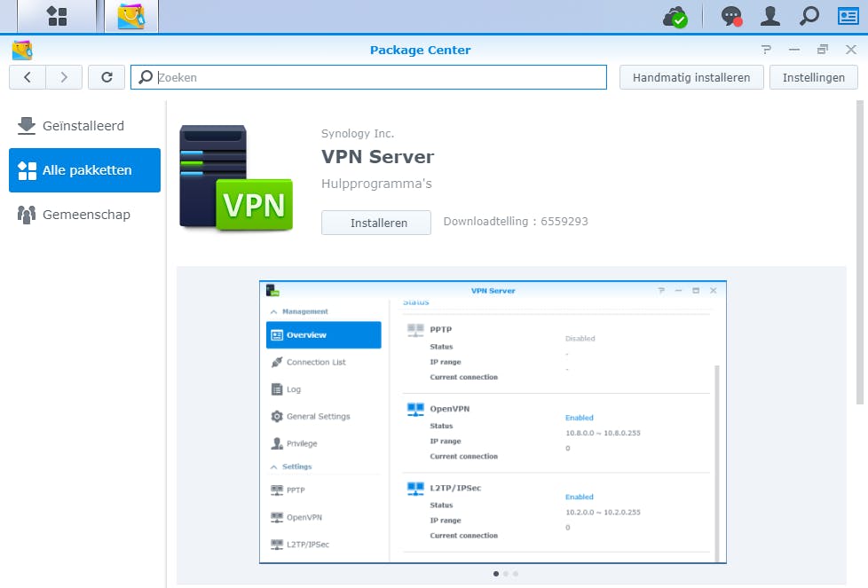
Task: Open the DSM main menu grid icon
Action: coord(57,16)
